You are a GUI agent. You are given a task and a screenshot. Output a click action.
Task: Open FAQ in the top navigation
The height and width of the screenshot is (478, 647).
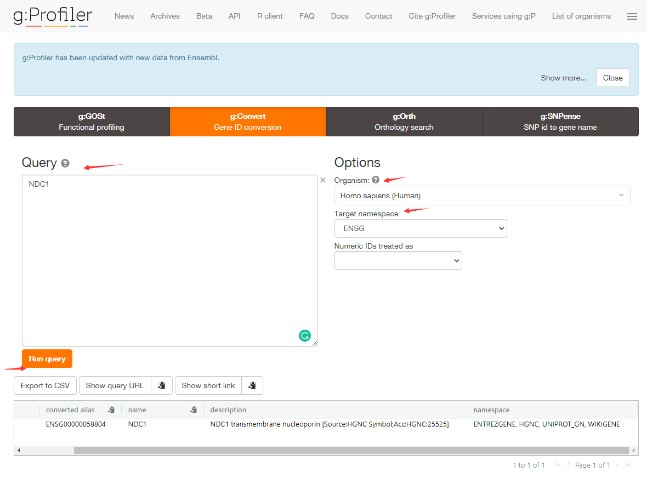307,16
